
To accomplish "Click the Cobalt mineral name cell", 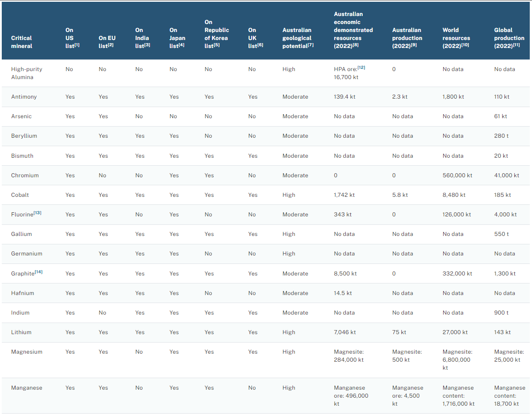I will point(20,195).
